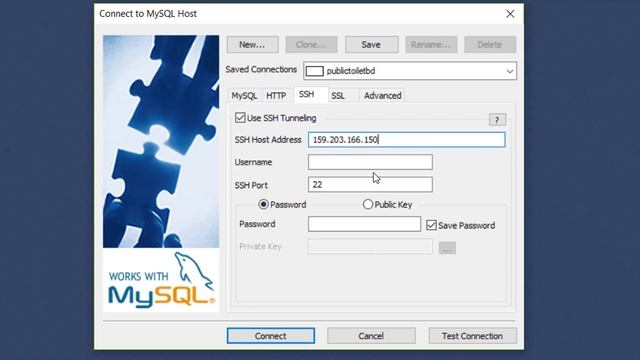Click the Private Key path field
The image size is (640, 360).
370,247
